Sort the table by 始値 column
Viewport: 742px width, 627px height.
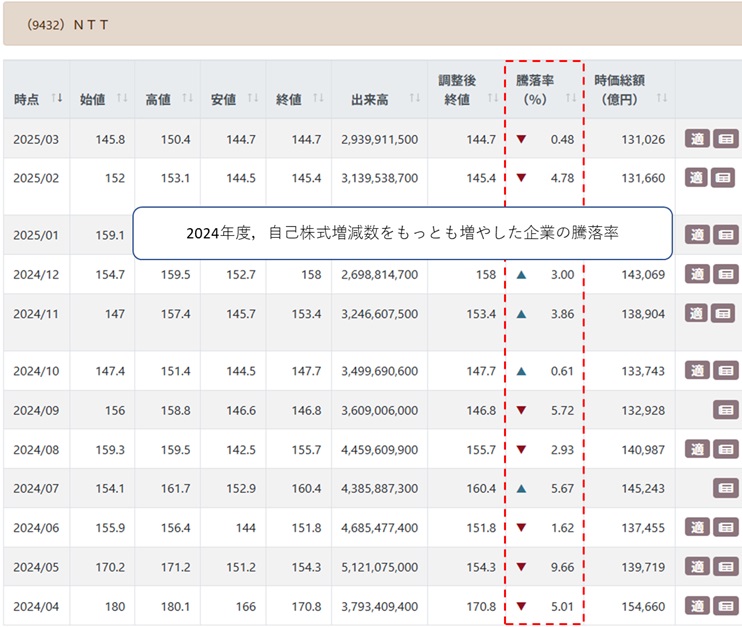coord(122,98)
